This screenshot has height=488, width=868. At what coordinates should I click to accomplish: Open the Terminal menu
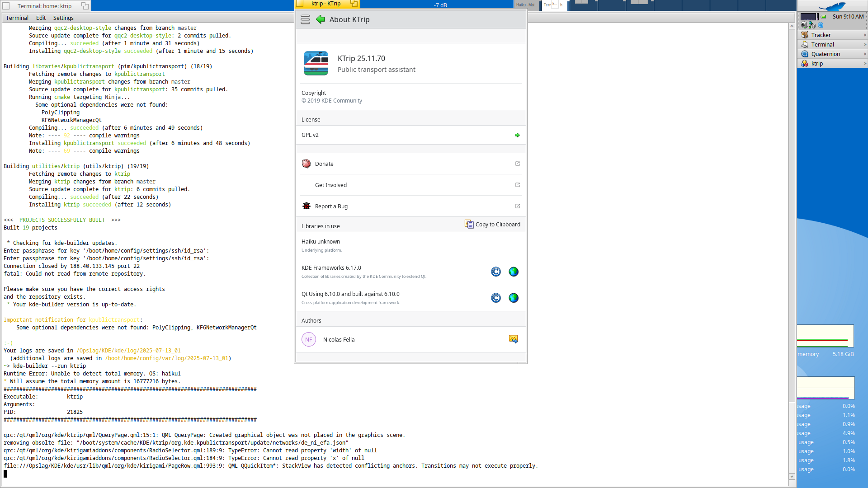[x=17, y=18]
